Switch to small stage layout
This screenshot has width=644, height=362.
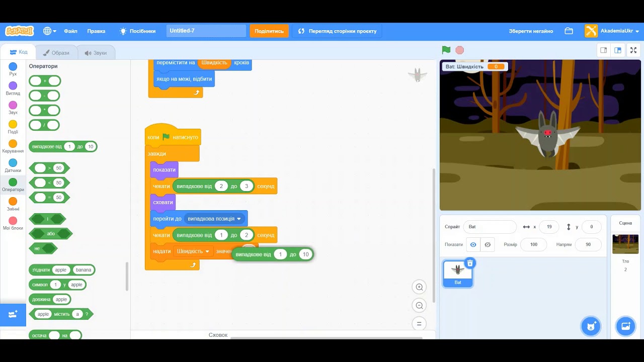pyautogui.click(x=603, y=50)
